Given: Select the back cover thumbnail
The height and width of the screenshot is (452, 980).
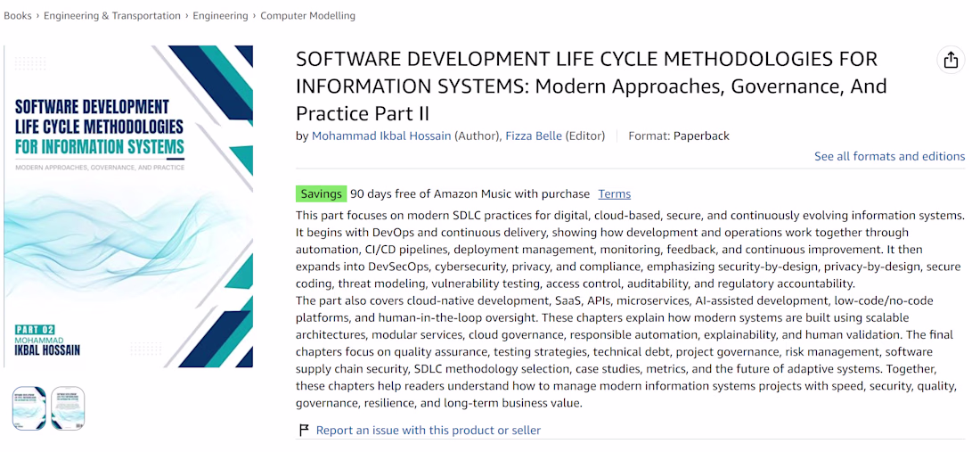Looking at the screenshot, I should click(x=68, y=408).
